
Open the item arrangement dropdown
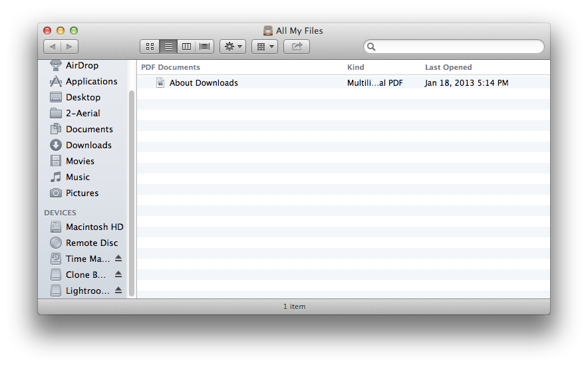click(x=265, y=47)
